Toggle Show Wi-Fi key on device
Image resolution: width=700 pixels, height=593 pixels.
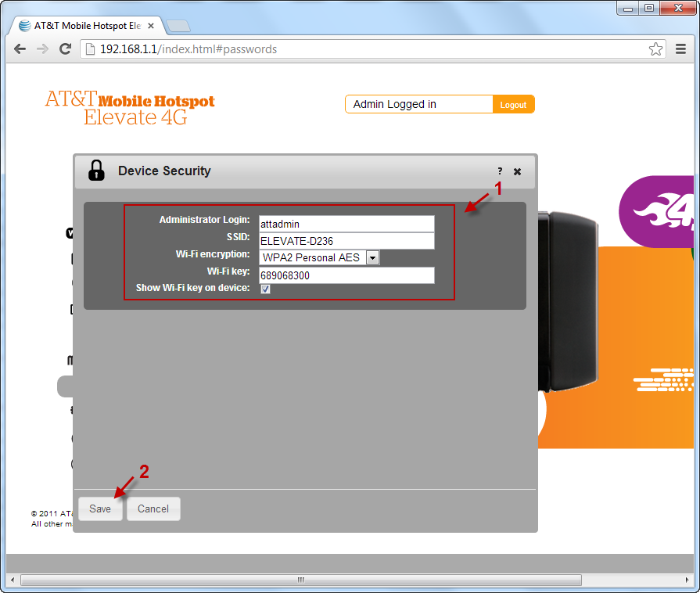coord(265,289)
